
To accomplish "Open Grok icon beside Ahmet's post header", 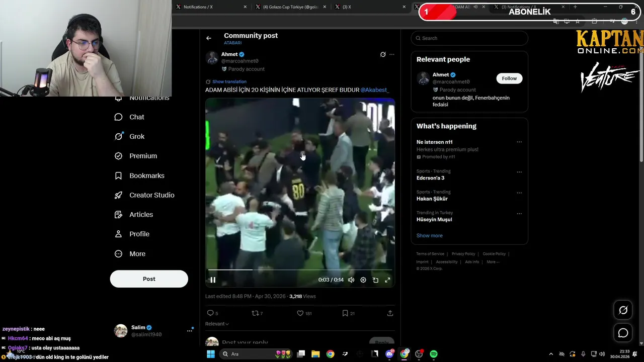I will (383, 54).
